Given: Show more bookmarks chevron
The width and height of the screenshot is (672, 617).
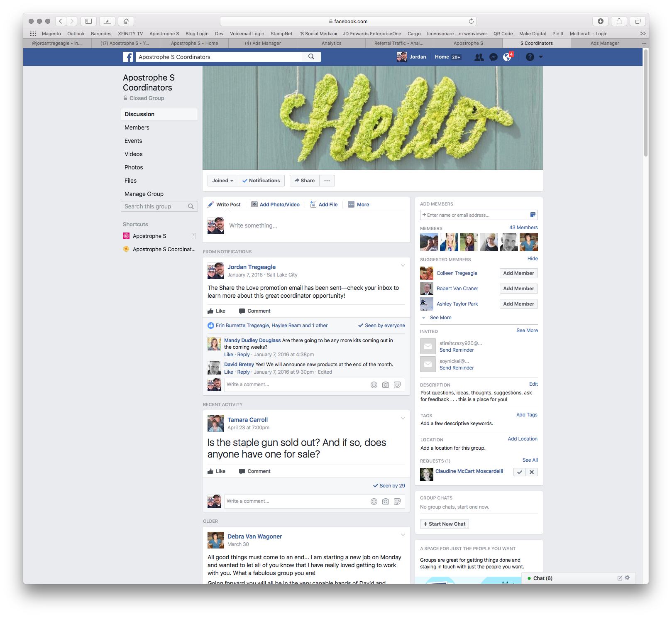Looking at the screenshot, I should point(643,34).
